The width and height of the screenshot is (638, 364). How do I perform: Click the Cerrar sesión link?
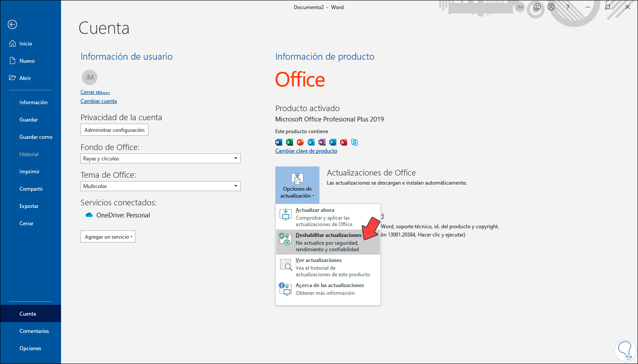(95, 92)
